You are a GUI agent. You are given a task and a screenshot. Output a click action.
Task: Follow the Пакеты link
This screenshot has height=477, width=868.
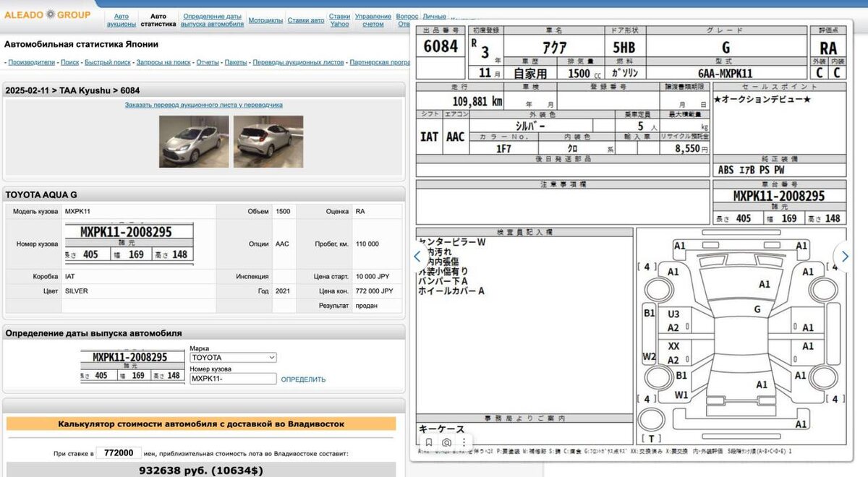coord(236,63)
